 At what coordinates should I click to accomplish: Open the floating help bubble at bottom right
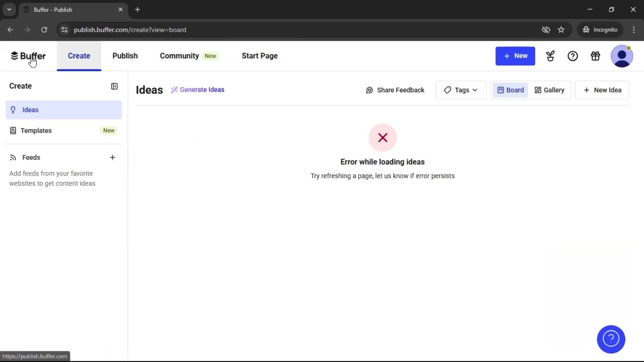(x=611, y=339)
